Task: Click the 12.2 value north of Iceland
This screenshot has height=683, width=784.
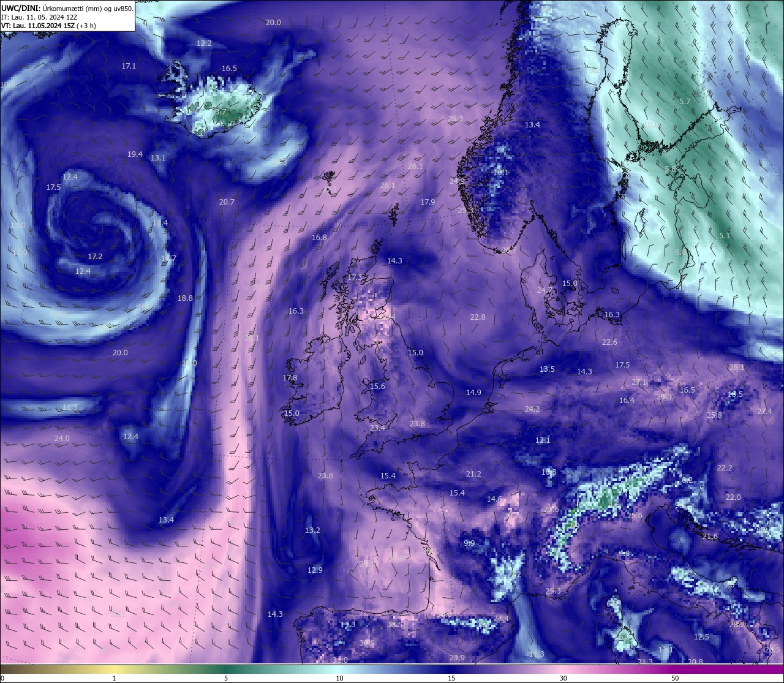Action: 204,43
